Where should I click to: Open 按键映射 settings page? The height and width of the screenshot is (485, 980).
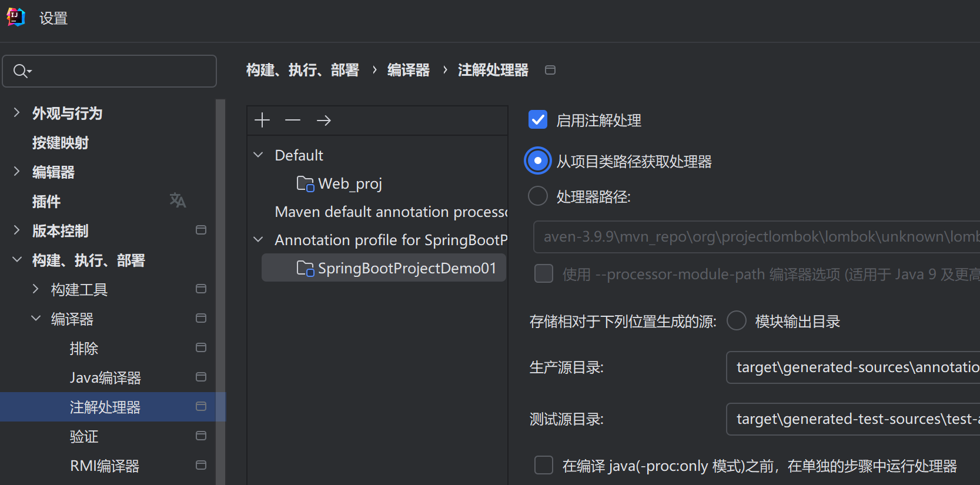point(61,143)
